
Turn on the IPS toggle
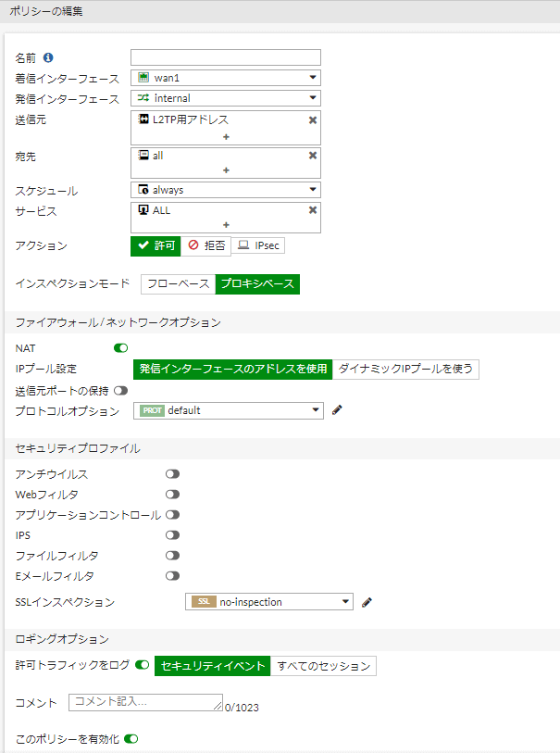click(x=172, y=535)
